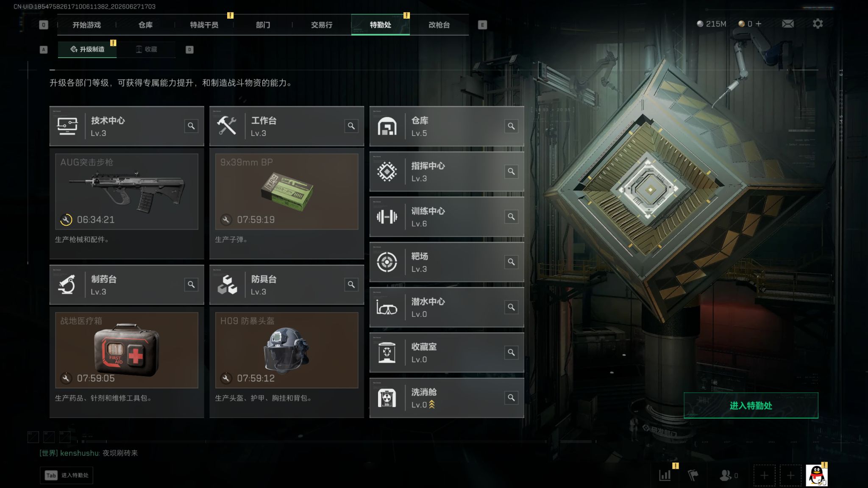Open settings gear icon

click(818, 24)
